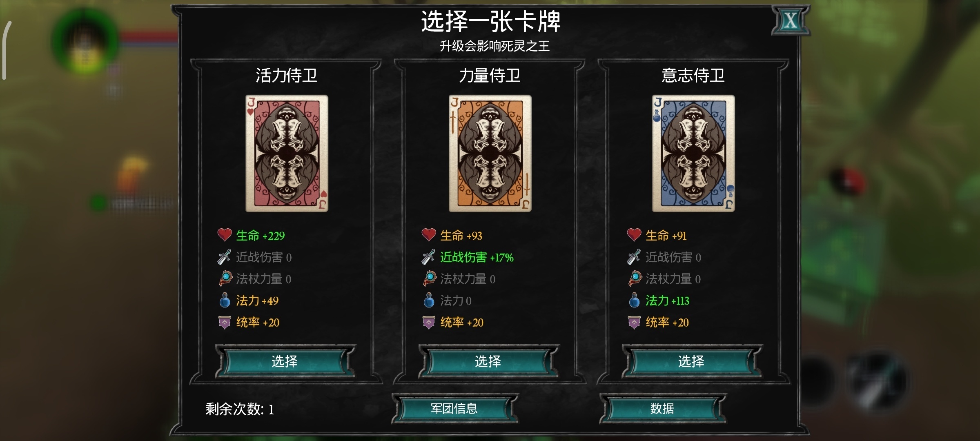This screenshot has height=441, width=980.
Task: Select the 力量侍卫 card button
Action: [488, 361]
